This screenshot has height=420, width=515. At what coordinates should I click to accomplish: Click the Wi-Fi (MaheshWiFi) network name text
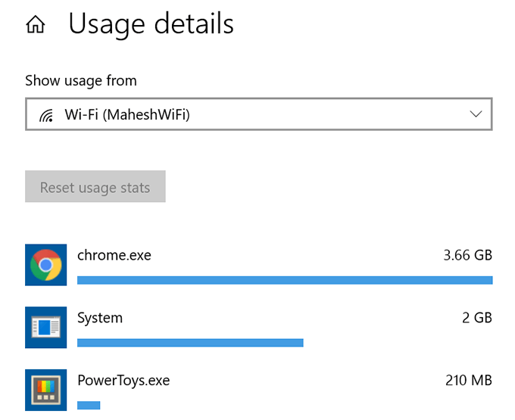[x=126, y=114]
